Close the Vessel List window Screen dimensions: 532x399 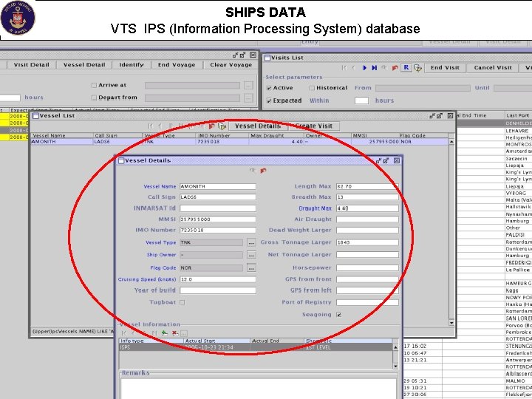[x=450, y=116]
